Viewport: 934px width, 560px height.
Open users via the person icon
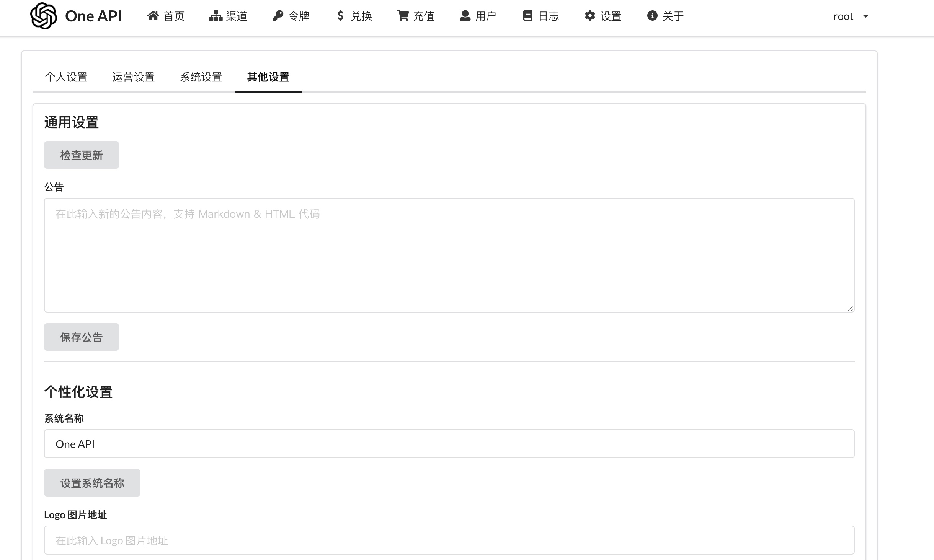pos(465,16)
